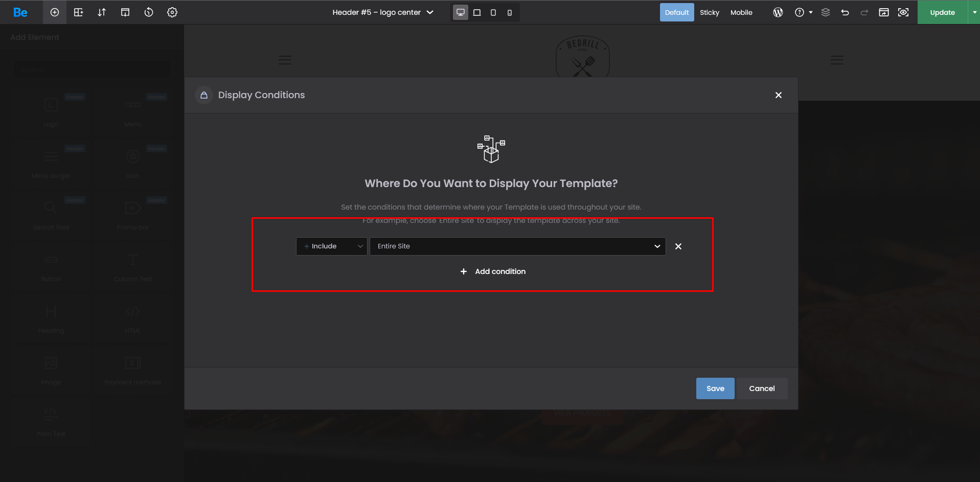Open the settings gear icon in toolbar
980x482 pixels.
pyautogui.click(x=172, y=12)
